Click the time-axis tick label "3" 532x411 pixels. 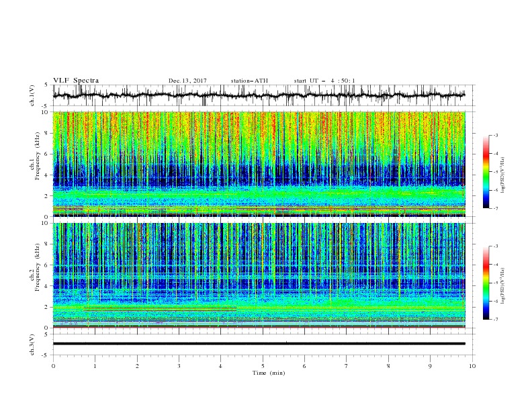point(179,366)
